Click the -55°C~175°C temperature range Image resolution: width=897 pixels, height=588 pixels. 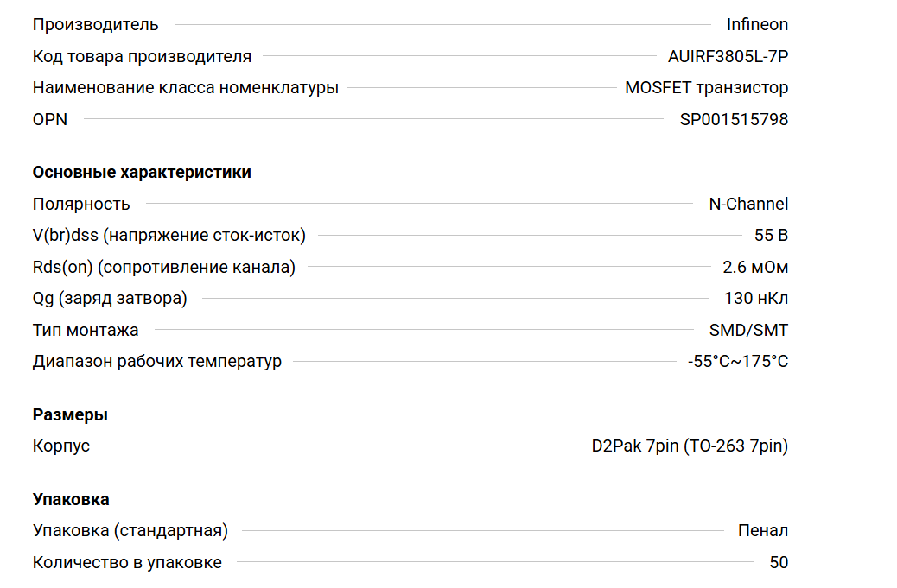pos(738,362)
